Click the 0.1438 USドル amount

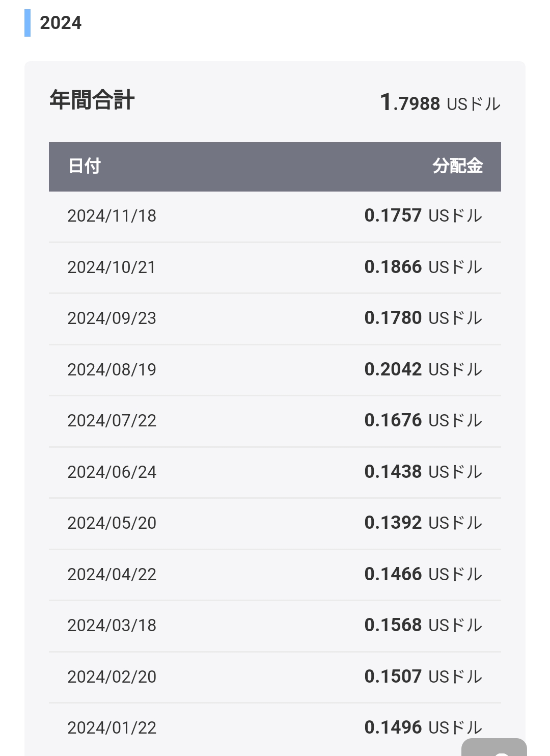click(x=423, y=472)
